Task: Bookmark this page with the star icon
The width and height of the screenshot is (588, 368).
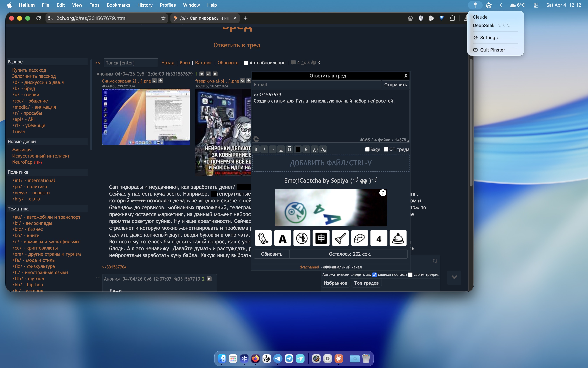Action: click(163, 18)
